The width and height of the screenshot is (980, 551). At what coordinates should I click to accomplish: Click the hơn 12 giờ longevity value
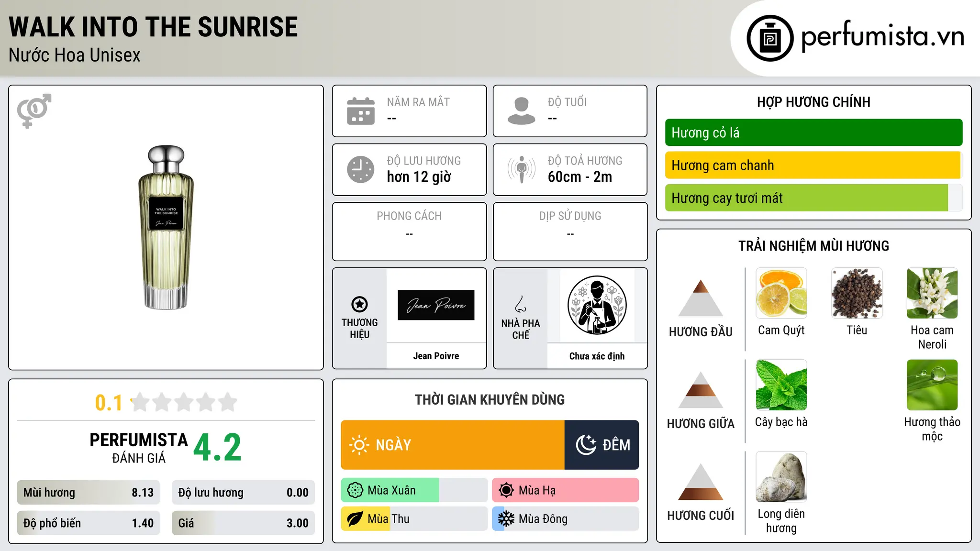point(419,177)
